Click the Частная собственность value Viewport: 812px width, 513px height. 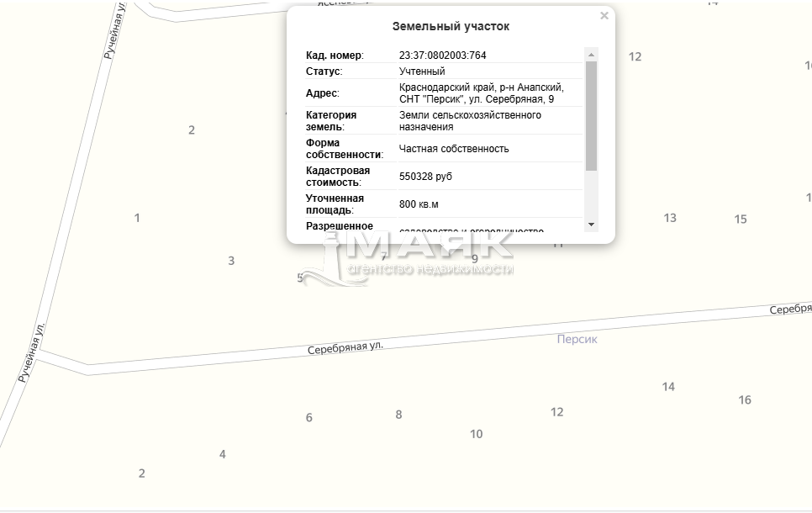[x=454, y=149]
